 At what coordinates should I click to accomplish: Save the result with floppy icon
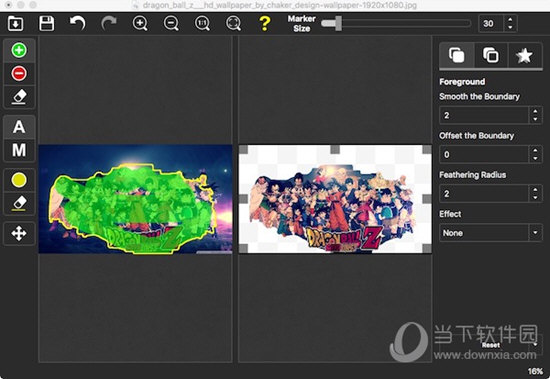tap(46, 24)
